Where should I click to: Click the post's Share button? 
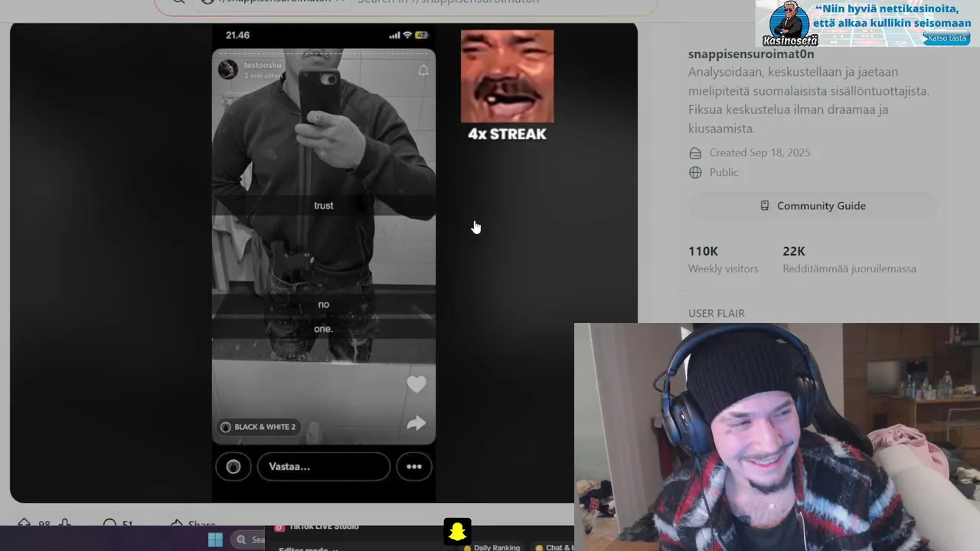[x=193, y=524]
